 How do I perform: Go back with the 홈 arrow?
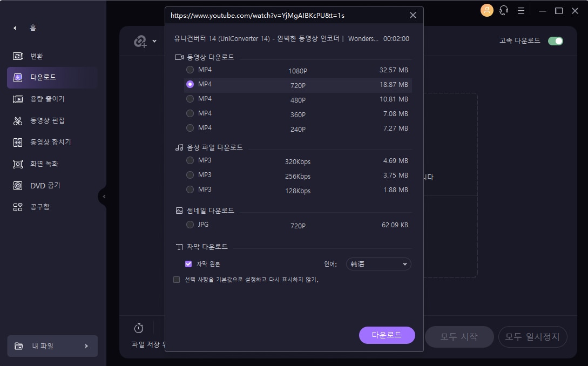pyautogui.click(x=15, y=28)
